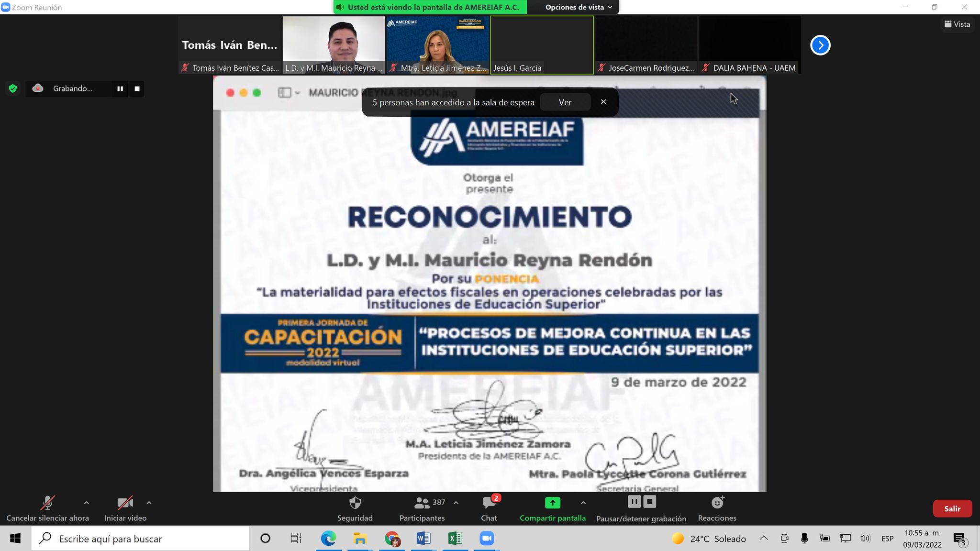Expand video options arrow next to camera
The width and height of the screenshot is (980, 551).
(x=149, y=503)
